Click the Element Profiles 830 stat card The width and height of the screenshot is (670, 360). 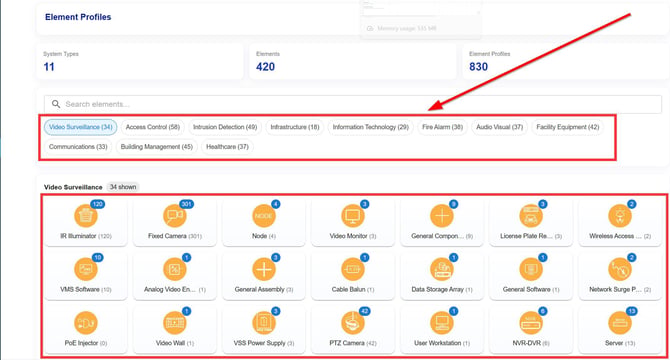(x=566, y=61)
